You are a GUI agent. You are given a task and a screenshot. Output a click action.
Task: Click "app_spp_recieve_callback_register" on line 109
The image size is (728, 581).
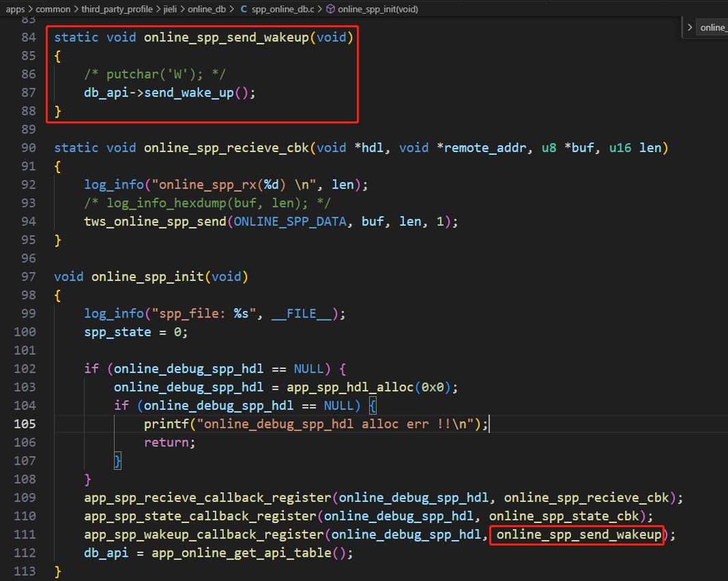[208, 498]
